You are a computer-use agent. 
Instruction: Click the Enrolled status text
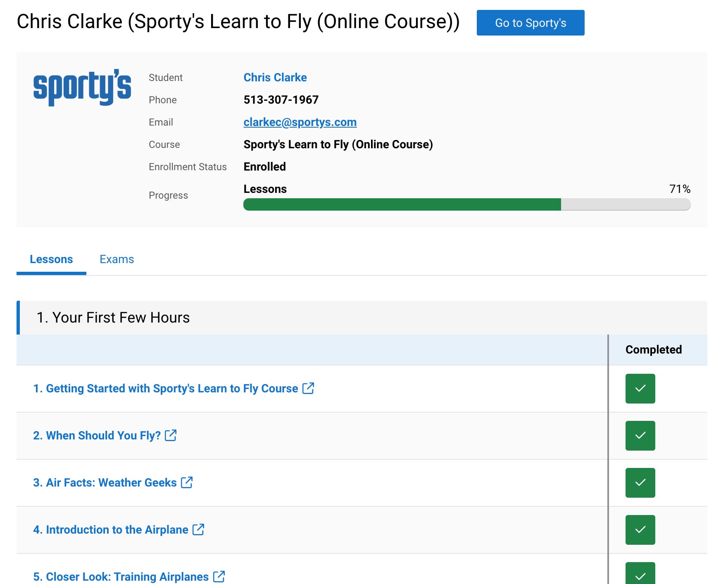(x=264, y=167)
